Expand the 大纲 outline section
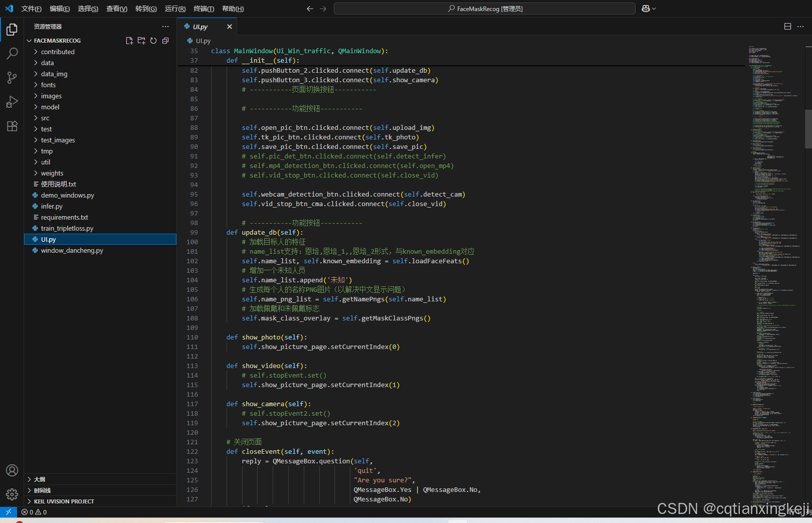Viewport: 812px width, 523px height. point(100,479)
